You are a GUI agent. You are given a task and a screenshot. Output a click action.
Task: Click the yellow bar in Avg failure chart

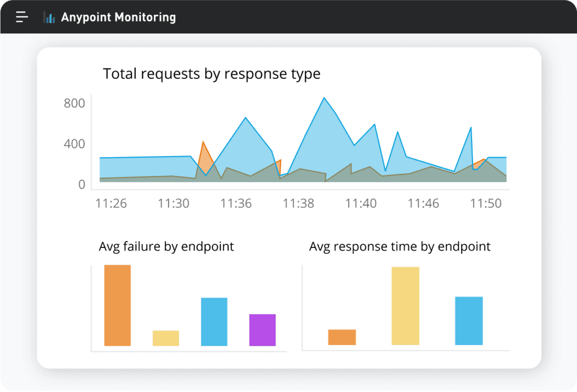[165, 338]
